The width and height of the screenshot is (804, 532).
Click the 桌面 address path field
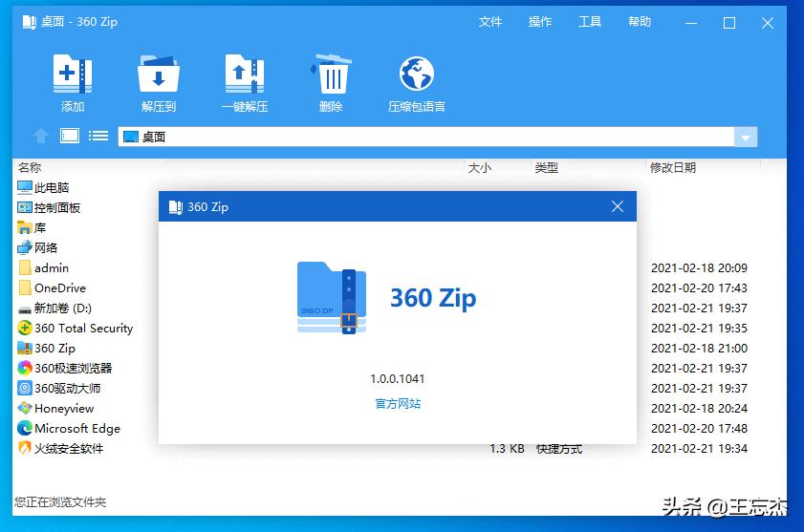(426, 137)
